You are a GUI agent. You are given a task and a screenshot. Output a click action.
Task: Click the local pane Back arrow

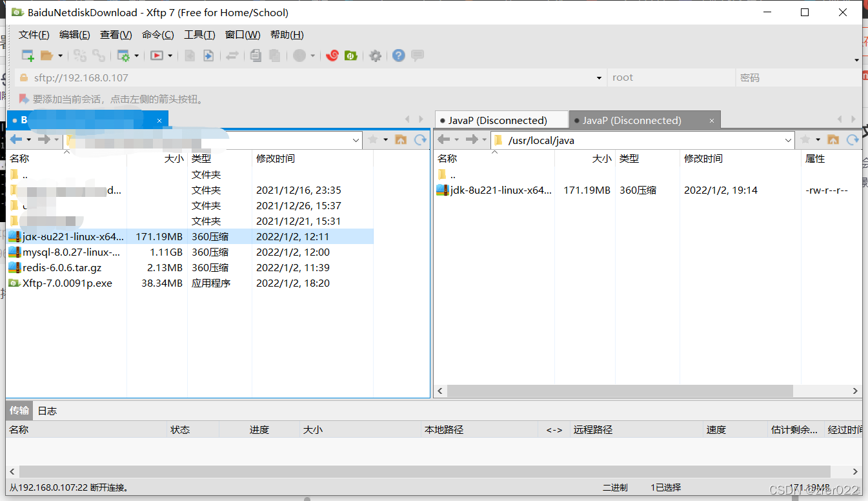(x=16, y=139)
